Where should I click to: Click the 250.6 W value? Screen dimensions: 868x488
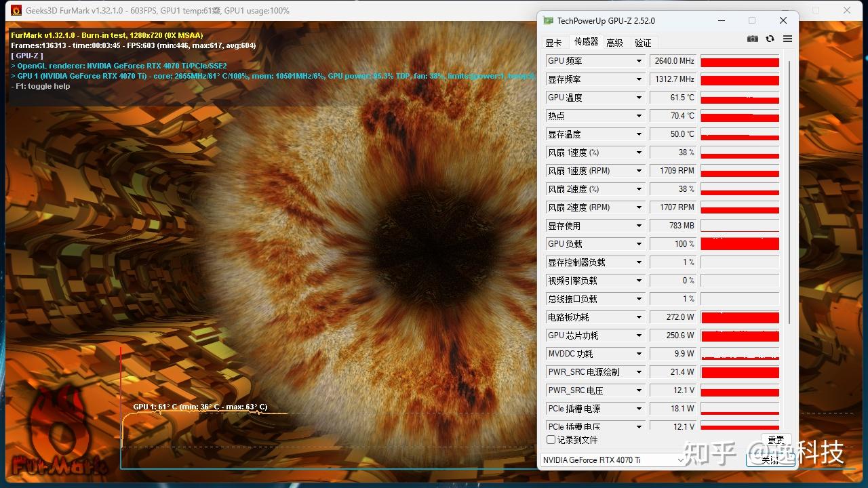[x=673, y=335]
